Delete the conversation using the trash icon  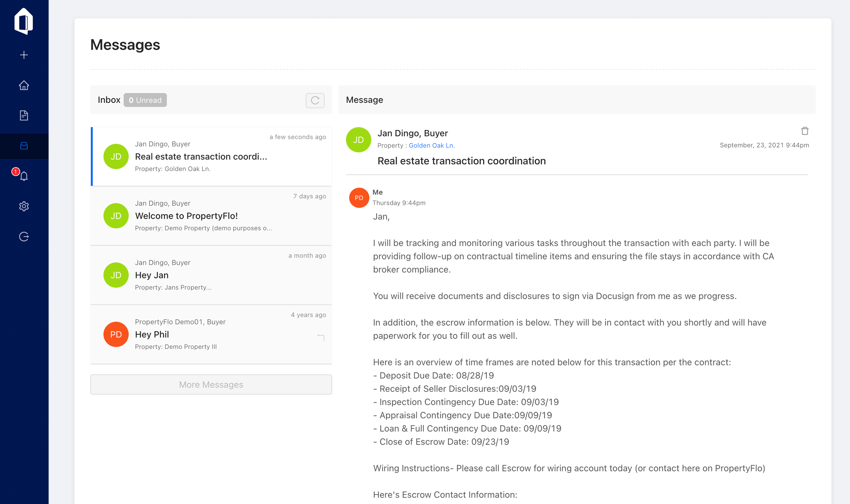pos(805,131)
